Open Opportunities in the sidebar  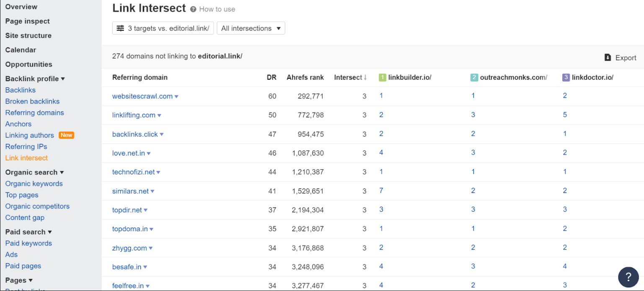[29, 64]
